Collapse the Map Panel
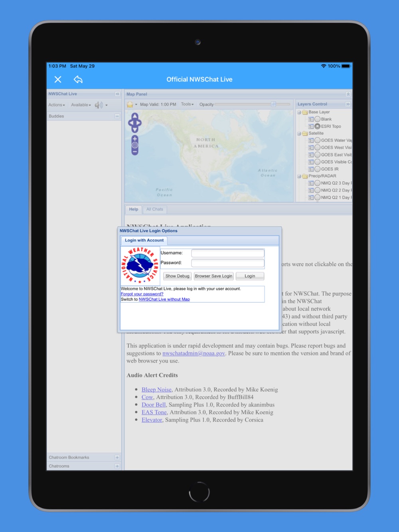 tap(348, 95)
